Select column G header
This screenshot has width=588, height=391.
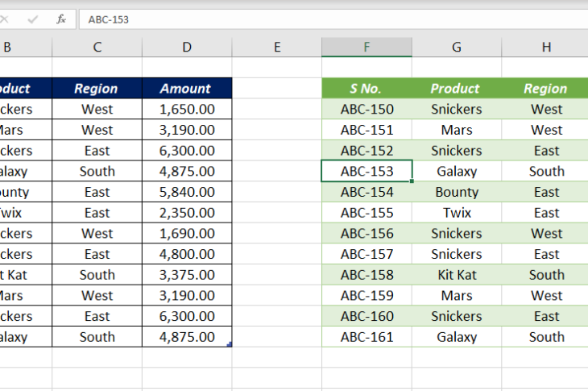click(456, 47)
